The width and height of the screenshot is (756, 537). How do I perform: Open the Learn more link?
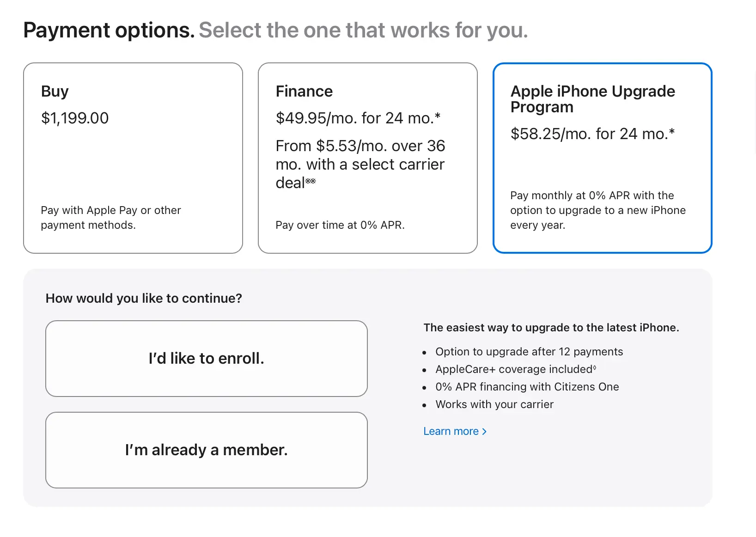451,431
